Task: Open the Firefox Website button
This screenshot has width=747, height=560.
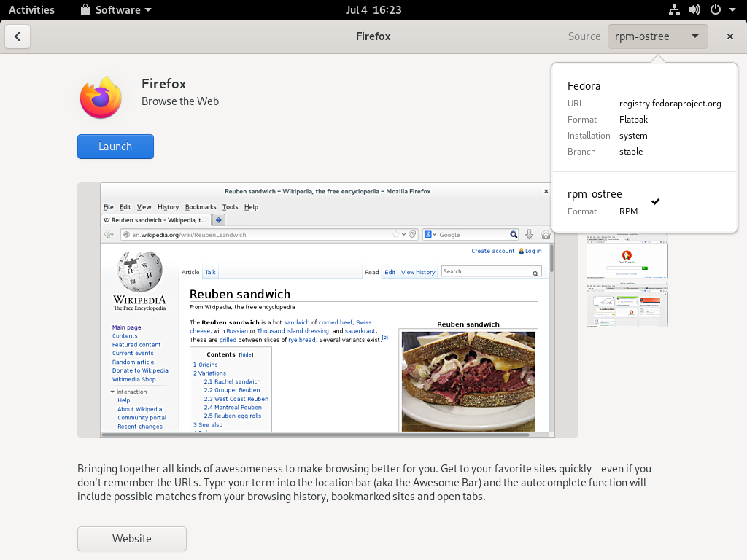Action: click(132, 539)
